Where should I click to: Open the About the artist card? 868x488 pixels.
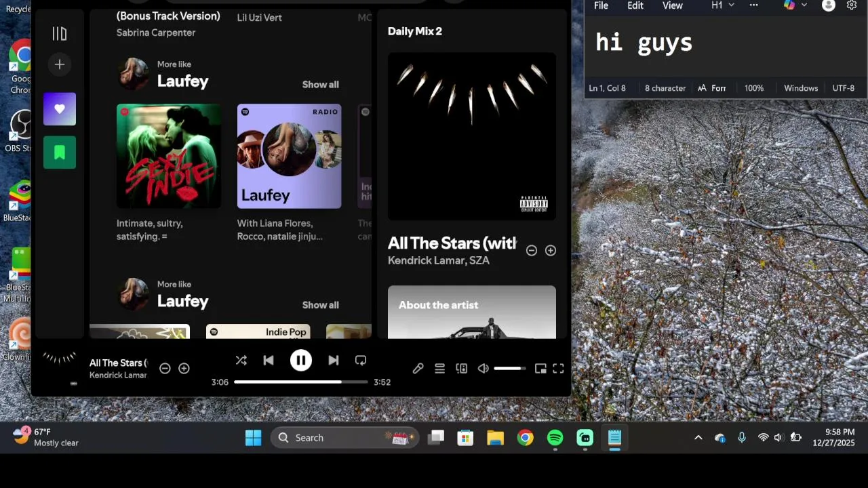(472, 312)
